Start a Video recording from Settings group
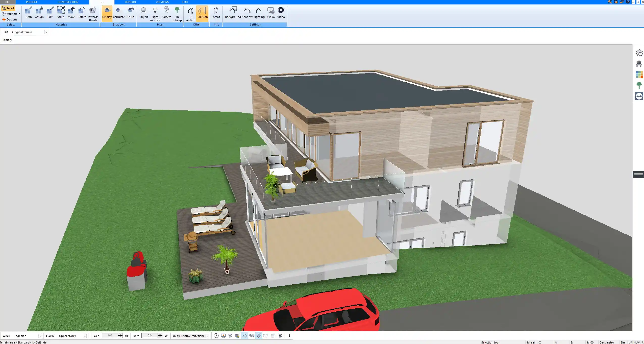This screenshot has height=344, width=644. click(281, 12)
